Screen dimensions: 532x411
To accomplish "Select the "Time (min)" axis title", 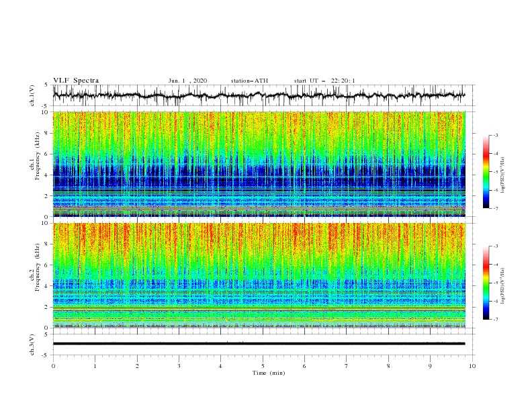I will [x=269, y=373].
